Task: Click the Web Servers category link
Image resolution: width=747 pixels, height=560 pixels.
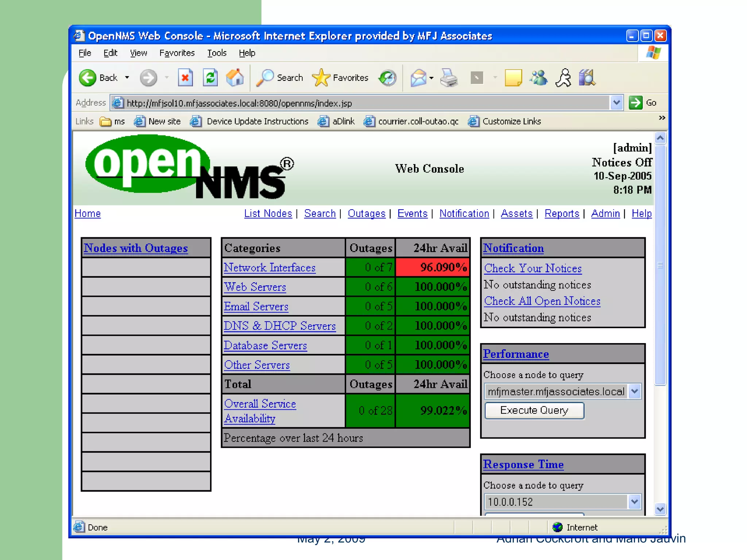Action: 255,287
